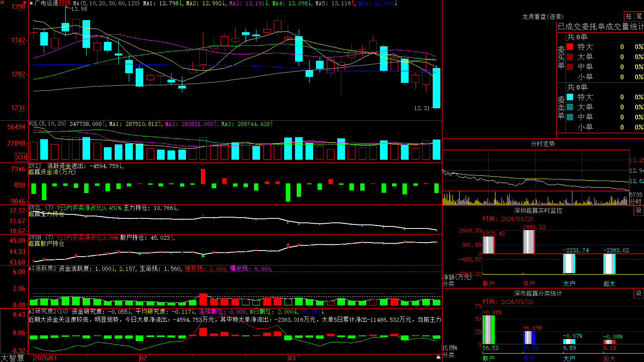Image resolution: width=644 pixels, height=362 pixels.
Task: Click the 大智慧 label at the bottom-left
Action: click(12, 358)
